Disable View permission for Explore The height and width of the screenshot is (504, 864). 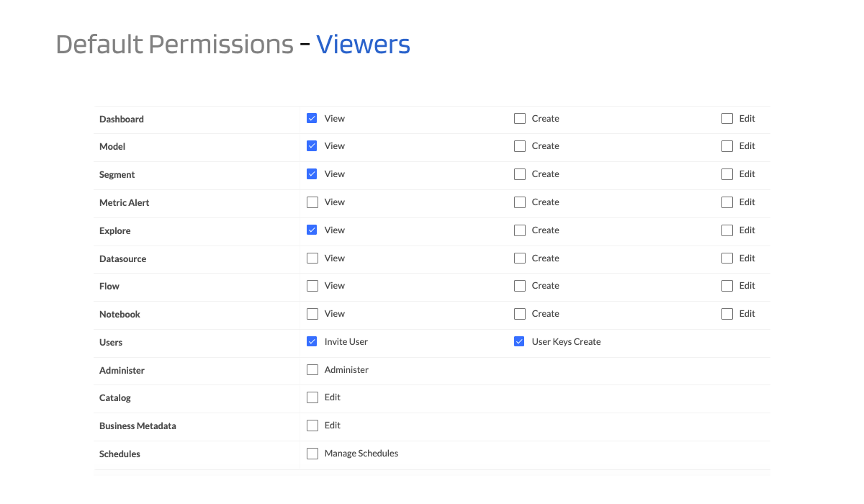[312, 230]
